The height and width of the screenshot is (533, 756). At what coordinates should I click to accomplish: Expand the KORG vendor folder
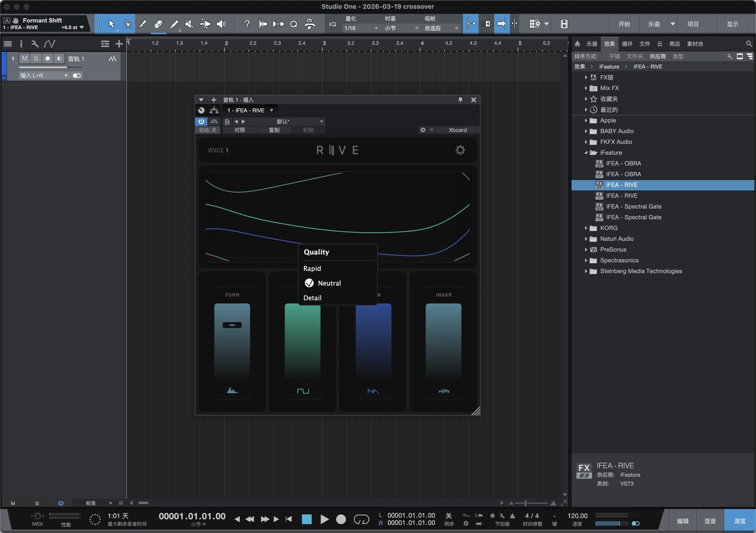pyautogui.click(x=586, y=228)
